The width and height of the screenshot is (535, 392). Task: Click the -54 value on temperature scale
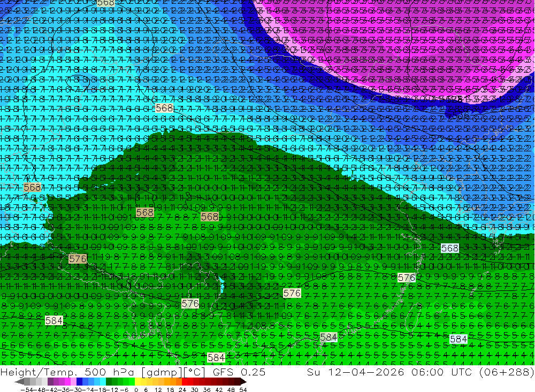(27, 390)
